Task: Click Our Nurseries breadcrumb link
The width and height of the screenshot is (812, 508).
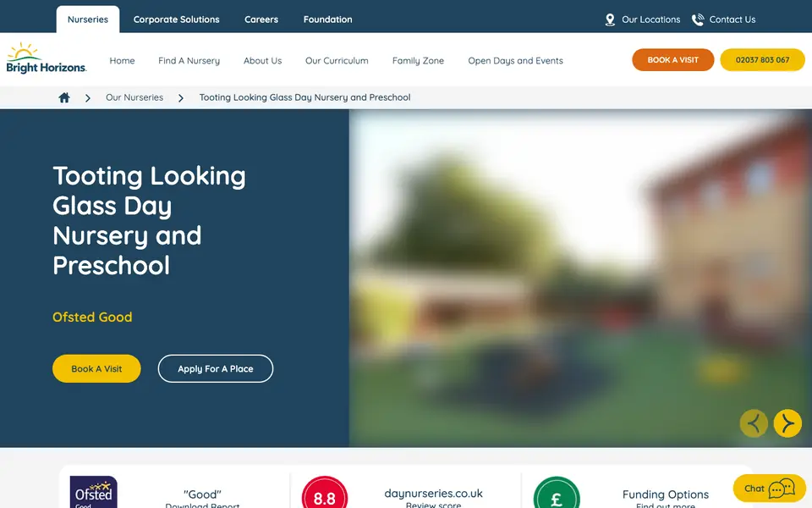Action: pyautogui.click(x=134, y=97)
